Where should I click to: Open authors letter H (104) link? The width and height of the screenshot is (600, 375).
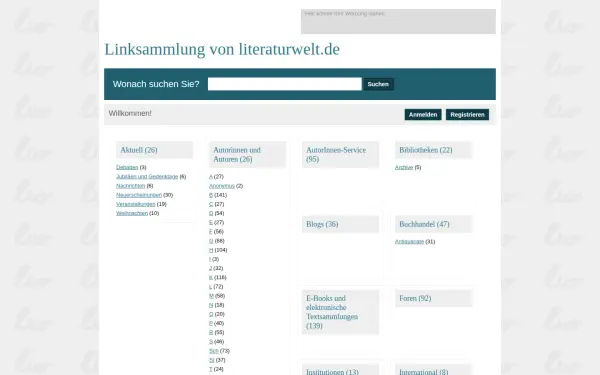tap(211, 250)
